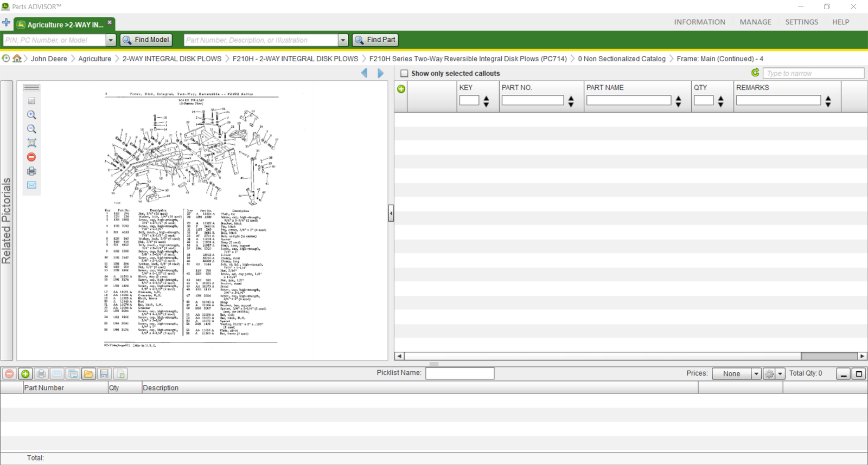The width and height of the screenshot is (868, 465).
Task: Minimize the picklist panel
Action: pos(843,374)
